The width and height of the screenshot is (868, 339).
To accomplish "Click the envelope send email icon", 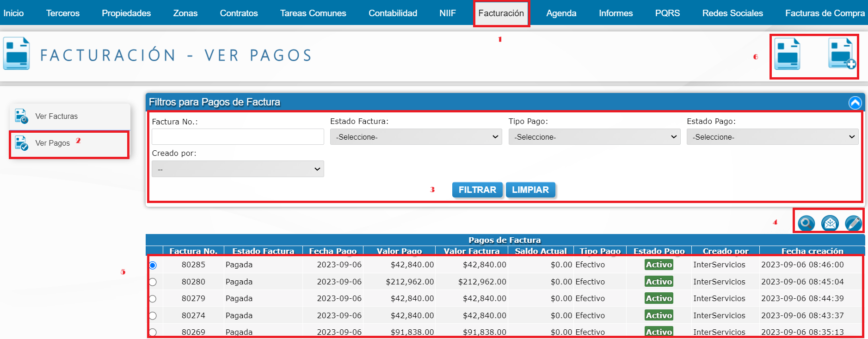I will coord(830,223).
